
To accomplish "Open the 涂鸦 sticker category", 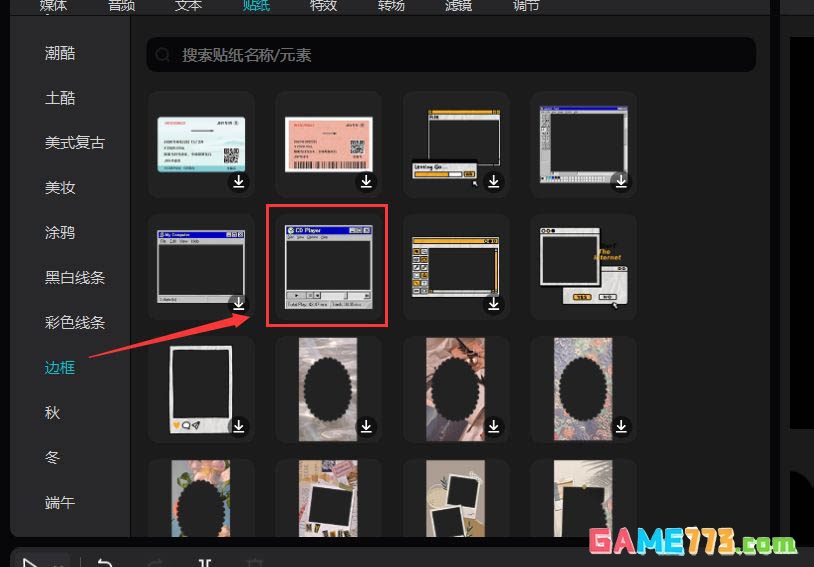I will (x=60, y=232).
